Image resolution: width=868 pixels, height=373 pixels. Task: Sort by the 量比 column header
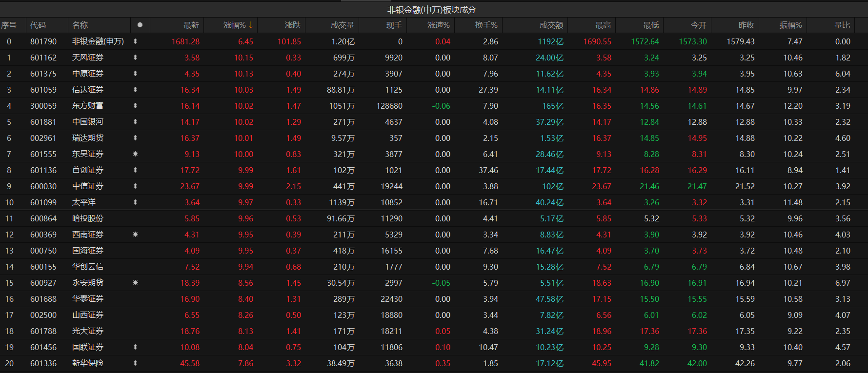[842, 25]
